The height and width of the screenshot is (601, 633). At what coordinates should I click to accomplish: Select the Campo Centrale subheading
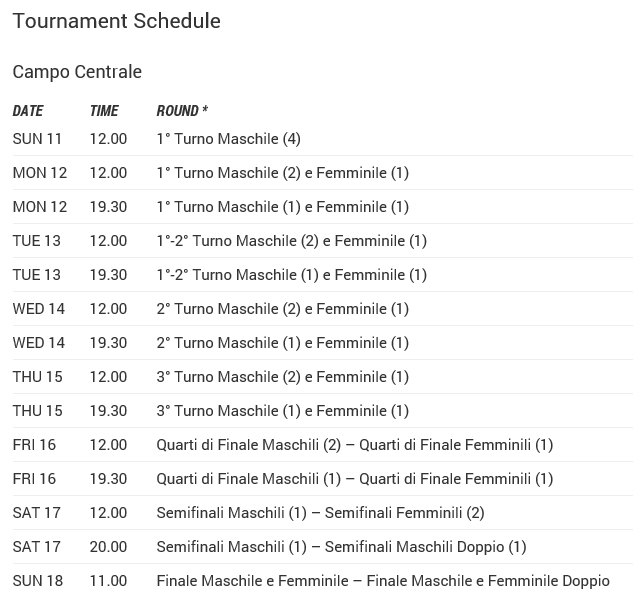coord(77,72)
